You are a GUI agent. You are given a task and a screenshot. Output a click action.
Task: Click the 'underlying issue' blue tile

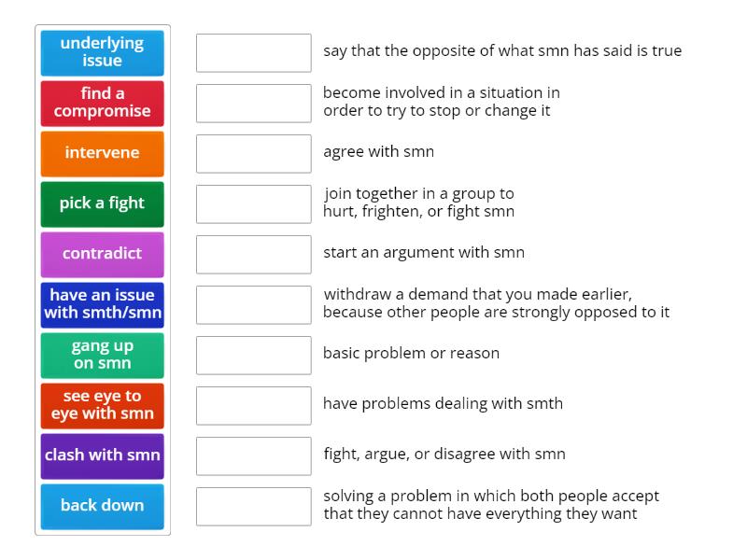(x=103, y=52)
